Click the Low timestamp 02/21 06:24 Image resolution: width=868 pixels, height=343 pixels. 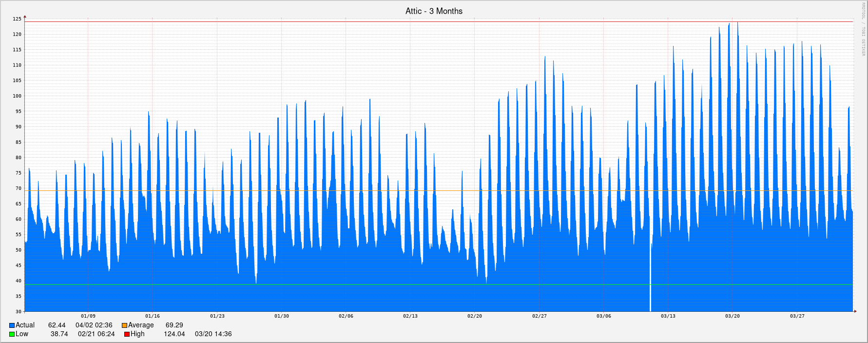96,334
